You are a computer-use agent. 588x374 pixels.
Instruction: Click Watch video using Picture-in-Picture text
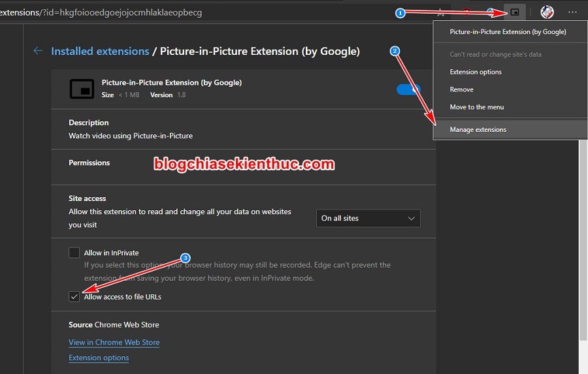[x=131, y=136]
